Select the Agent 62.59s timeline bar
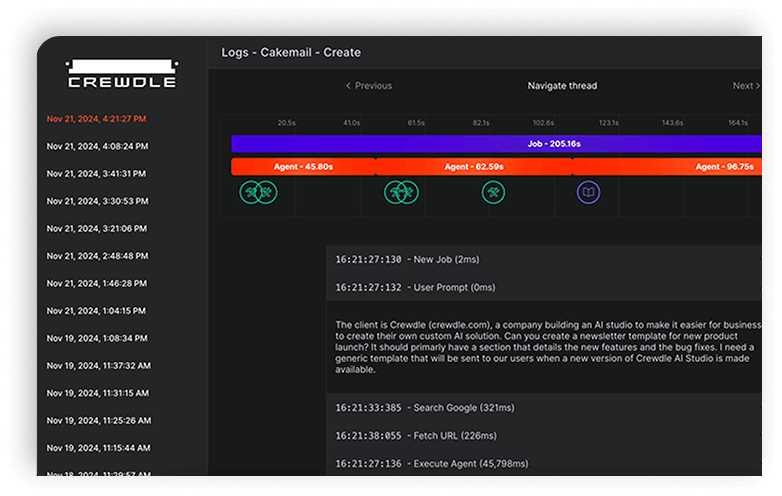Screen dimensions: 782x496 pos(474,167)
